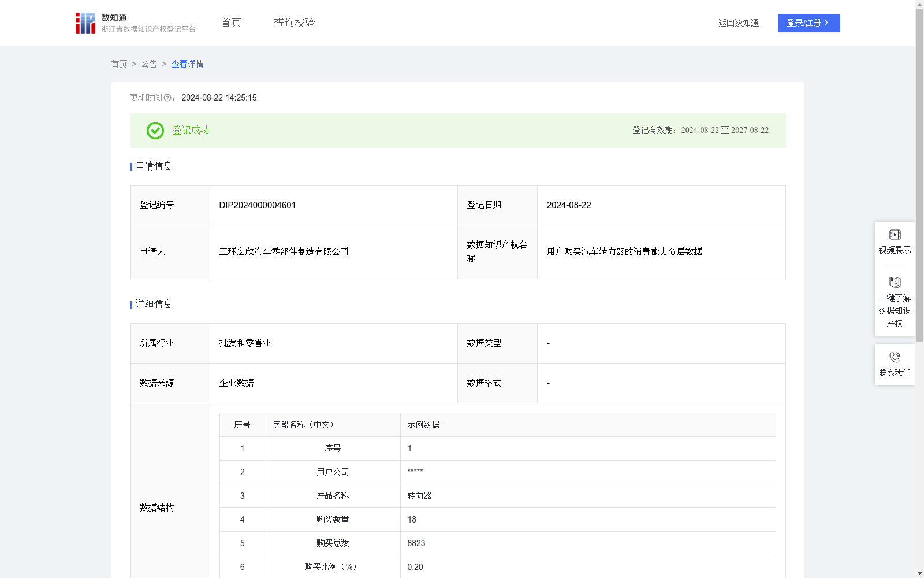
Task: Click the 数知通 platform logo
Action: 135,23
